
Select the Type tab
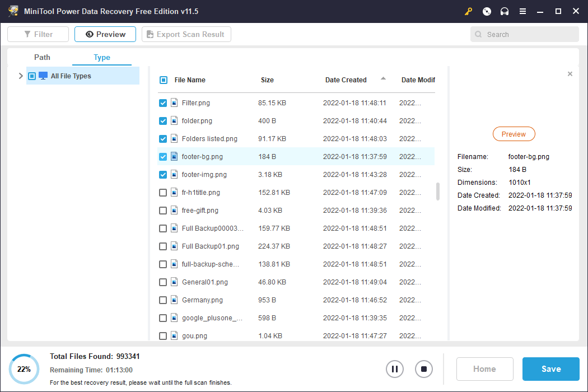[x=102, y=57]
